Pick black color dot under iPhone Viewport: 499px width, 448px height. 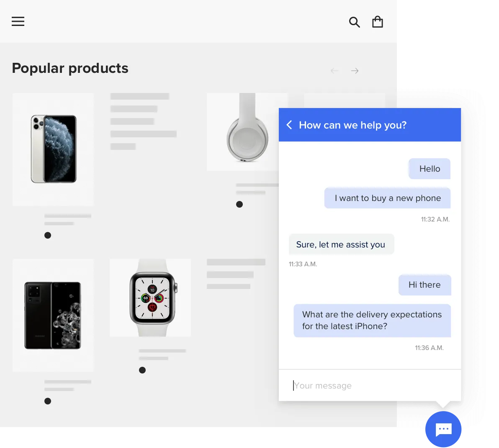click(48, 235)
